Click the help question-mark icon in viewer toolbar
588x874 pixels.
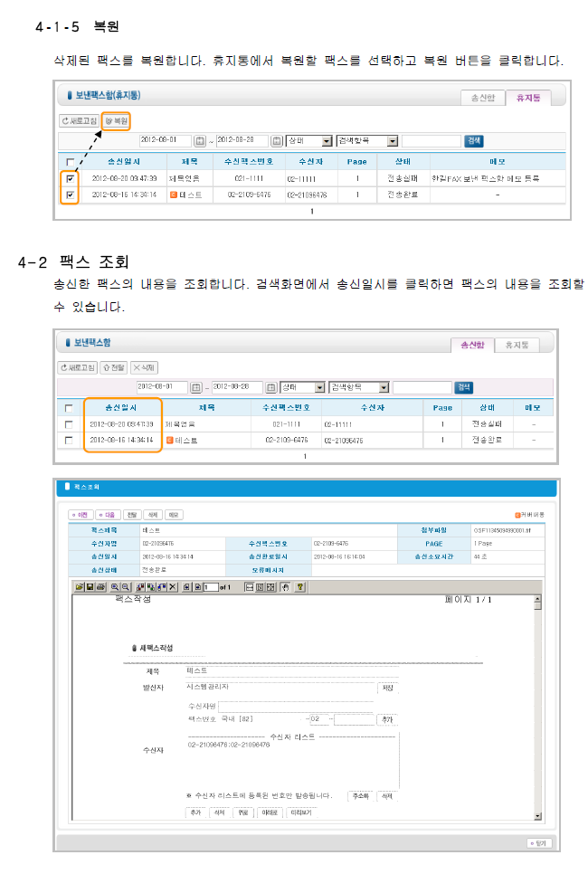[x=299, y=587]
